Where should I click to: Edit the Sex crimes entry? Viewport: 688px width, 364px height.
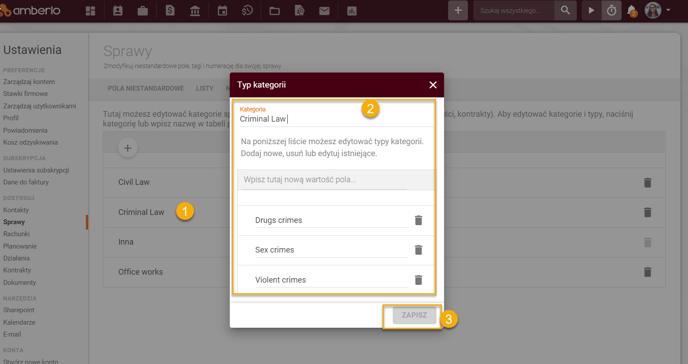click(331, 250)
